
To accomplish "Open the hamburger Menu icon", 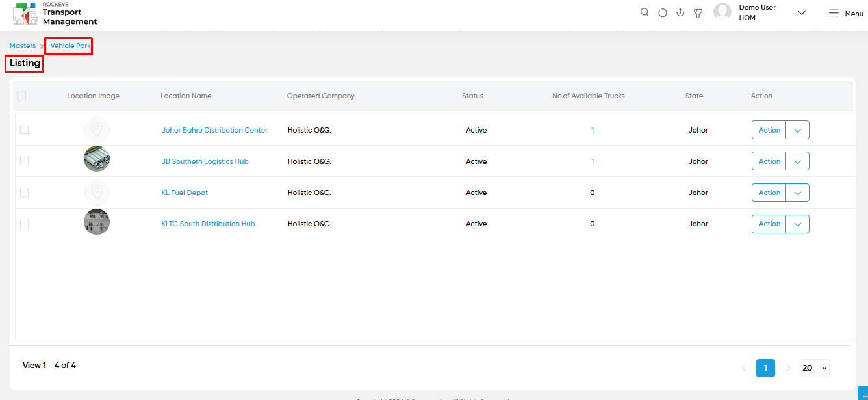I will click(834, 13).
